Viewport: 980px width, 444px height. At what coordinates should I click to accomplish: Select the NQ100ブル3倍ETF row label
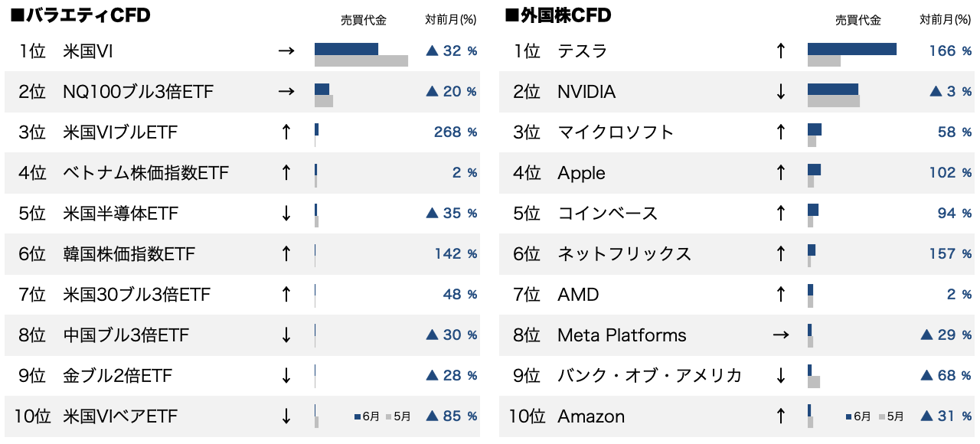coord(138,92)
